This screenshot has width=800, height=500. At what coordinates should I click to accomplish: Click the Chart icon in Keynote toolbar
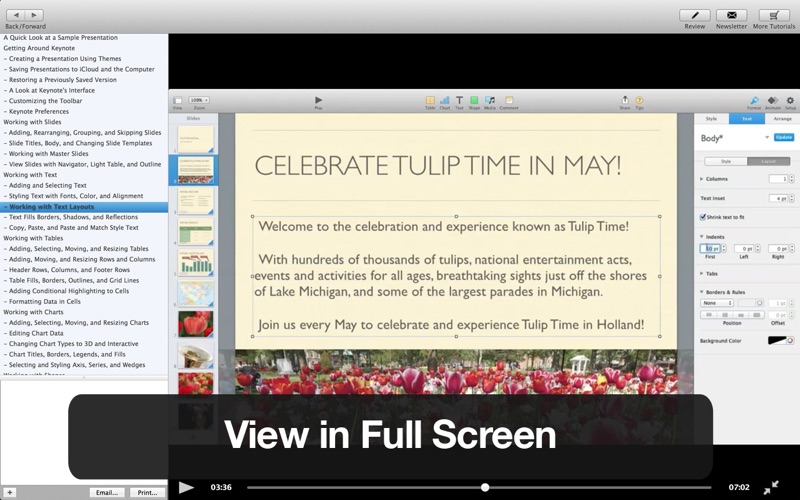[x=445, y=101]
